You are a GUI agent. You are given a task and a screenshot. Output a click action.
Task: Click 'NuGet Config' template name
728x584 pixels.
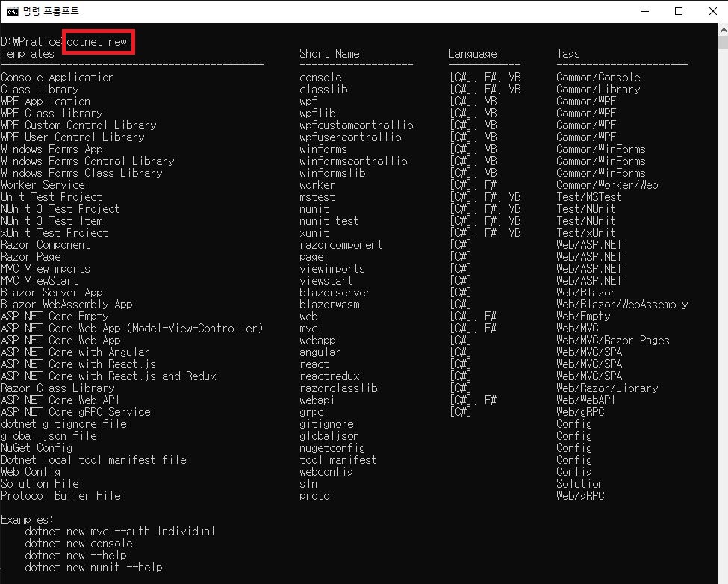(37, 448)
